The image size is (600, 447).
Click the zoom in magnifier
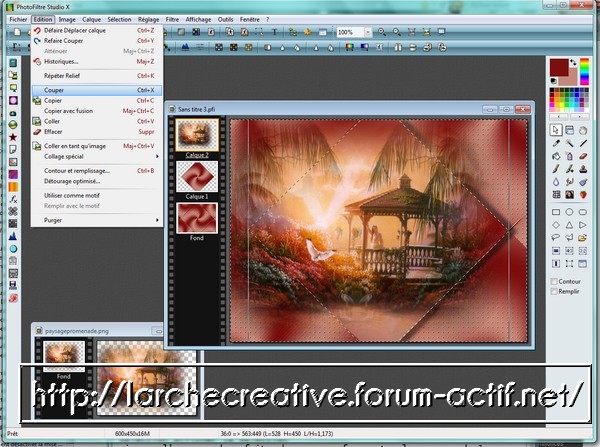point(382,32)
